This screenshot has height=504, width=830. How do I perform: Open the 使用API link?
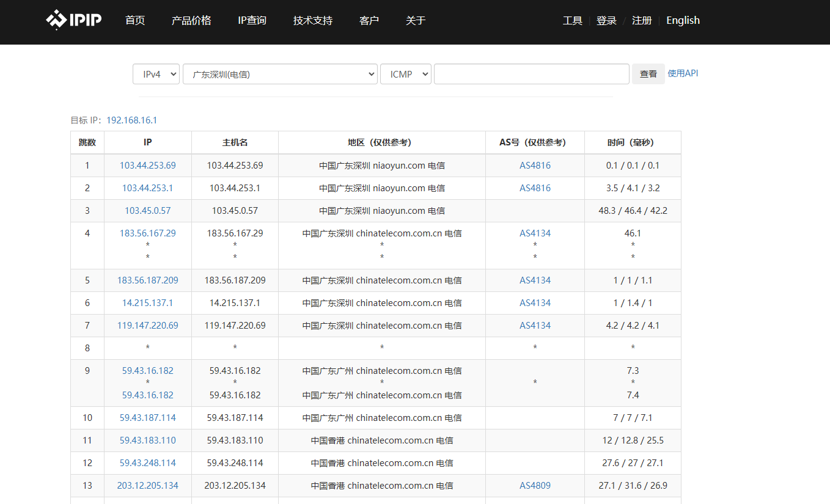682,73
